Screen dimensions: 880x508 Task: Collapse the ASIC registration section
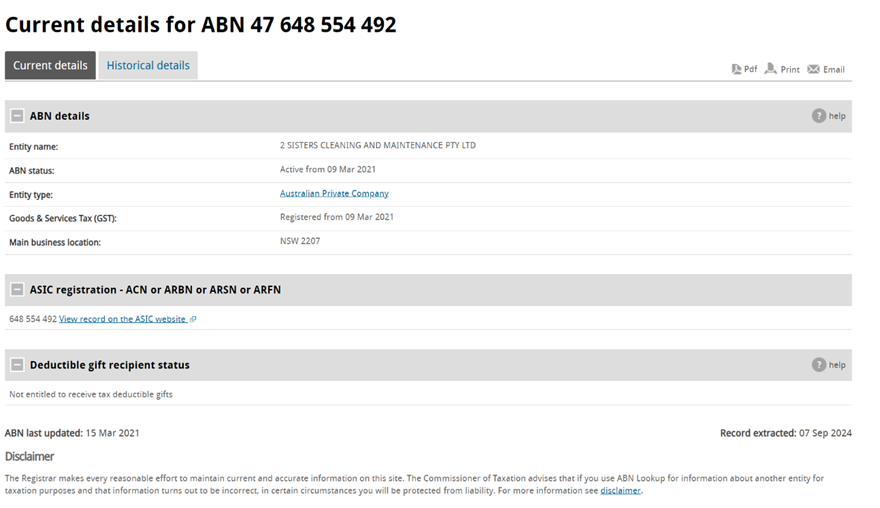pos(17,290)
